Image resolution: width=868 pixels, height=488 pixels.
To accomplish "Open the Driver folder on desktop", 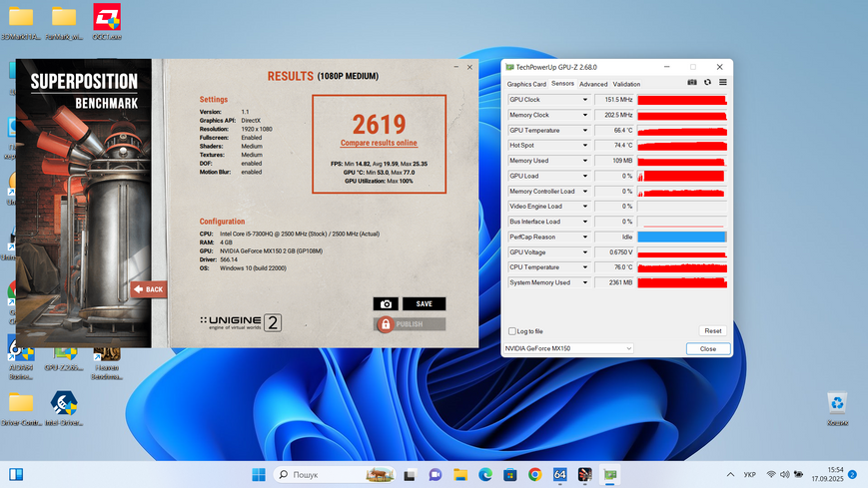I will click(x=21, y=409).
